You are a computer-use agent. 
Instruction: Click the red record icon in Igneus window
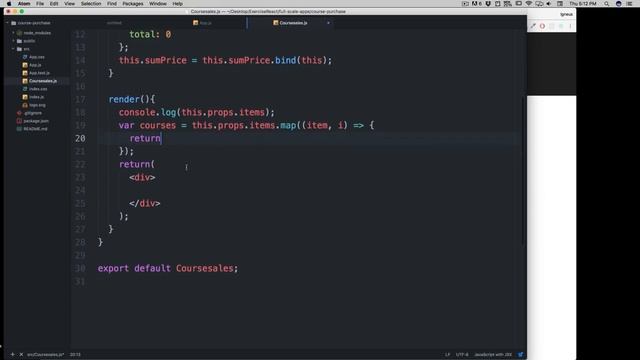[x=542, y=26]
